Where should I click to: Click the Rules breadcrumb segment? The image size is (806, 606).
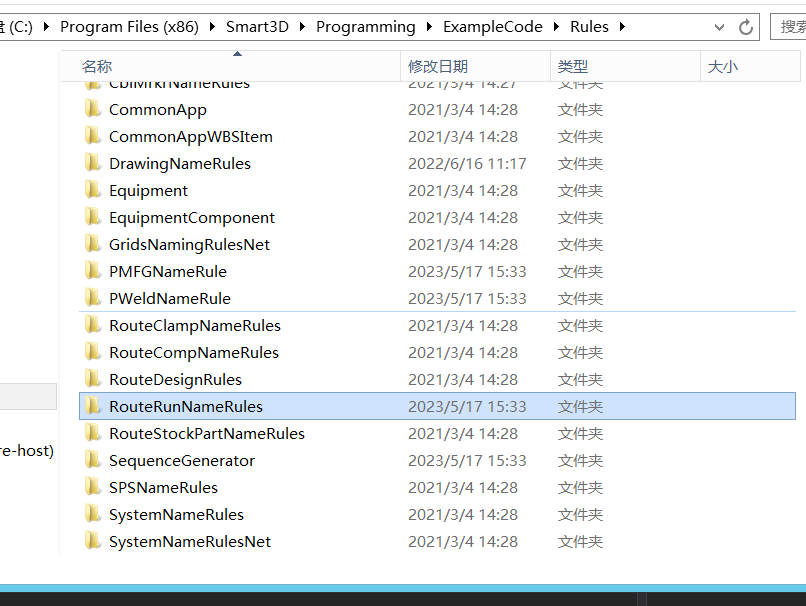click(x=589, y=27)
